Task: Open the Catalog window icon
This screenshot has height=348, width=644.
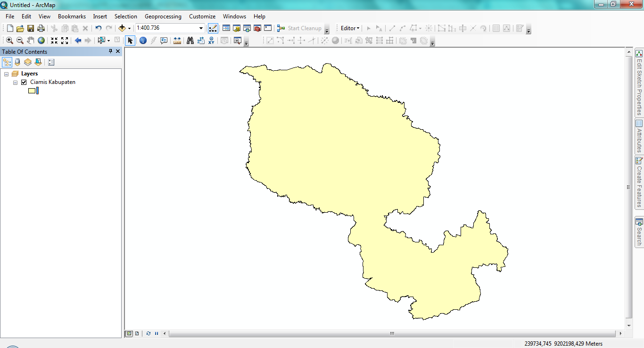Action: (x=236, y=28)
